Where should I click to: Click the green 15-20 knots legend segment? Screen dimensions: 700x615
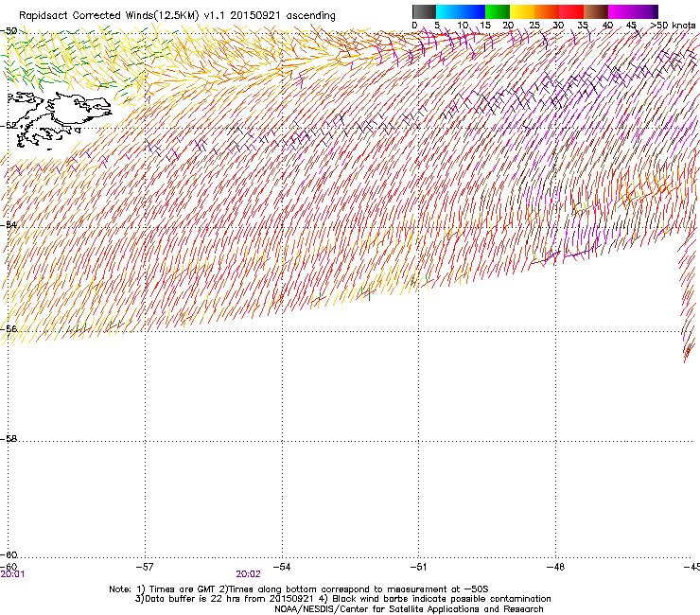click(x=498, y=11)
